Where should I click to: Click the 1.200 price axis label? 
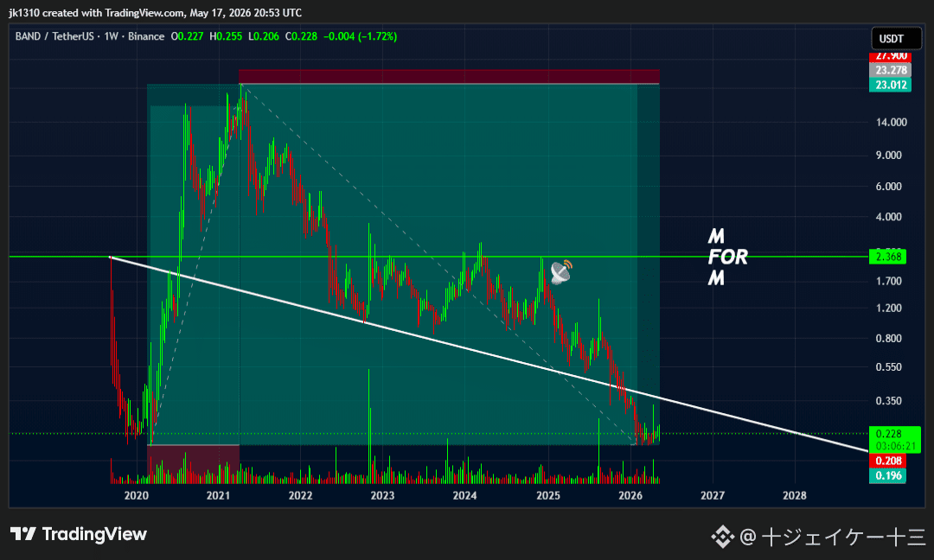[889, 309]
